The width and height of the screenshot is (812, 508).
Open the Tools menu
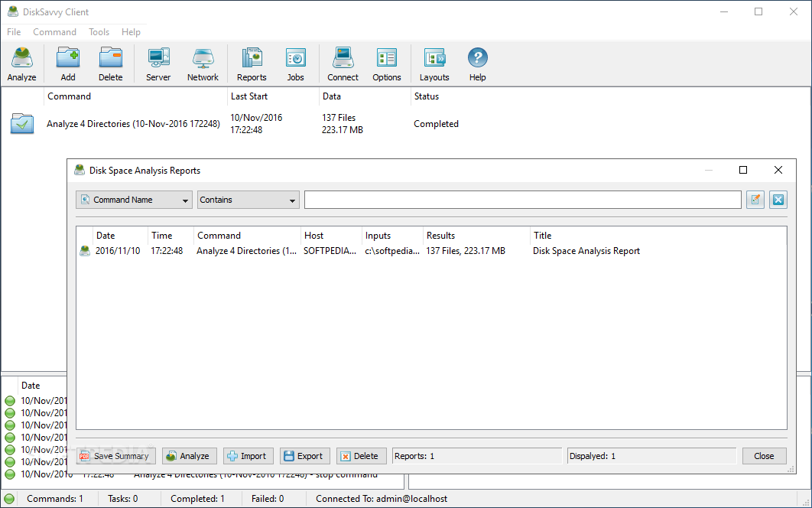99,32
